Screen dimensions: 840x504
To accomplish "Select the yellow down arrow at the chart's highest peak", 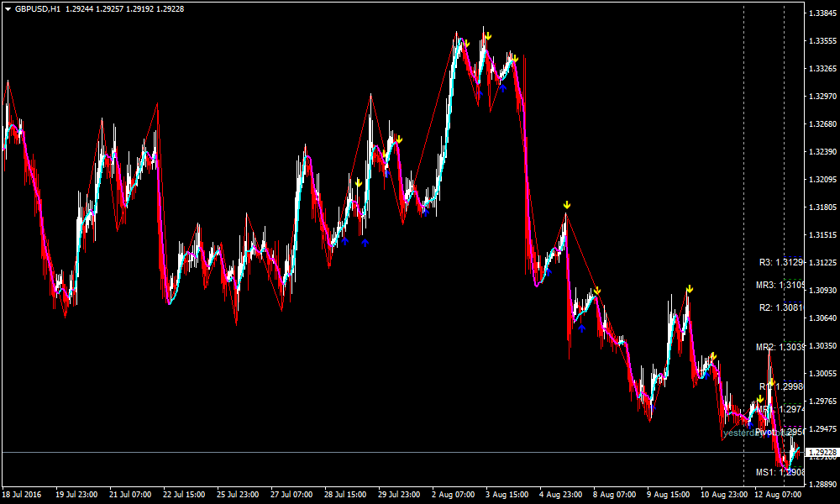I will [487, 36].
